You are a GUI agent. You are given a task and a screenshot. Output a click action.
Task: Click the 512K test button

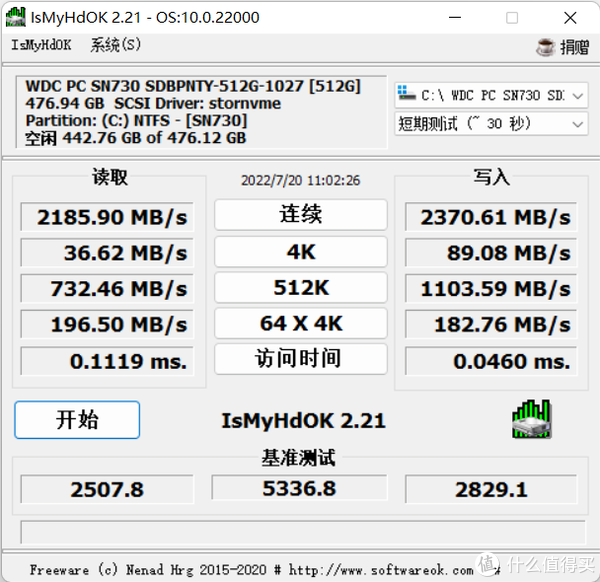(x=301, y=287)
